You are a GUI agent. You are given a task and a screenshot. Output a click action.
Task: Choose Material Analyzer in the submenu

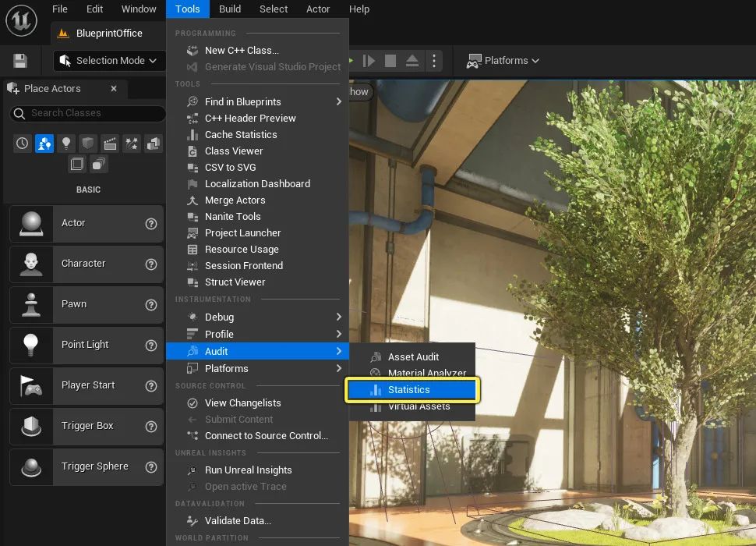coord(412,373)
